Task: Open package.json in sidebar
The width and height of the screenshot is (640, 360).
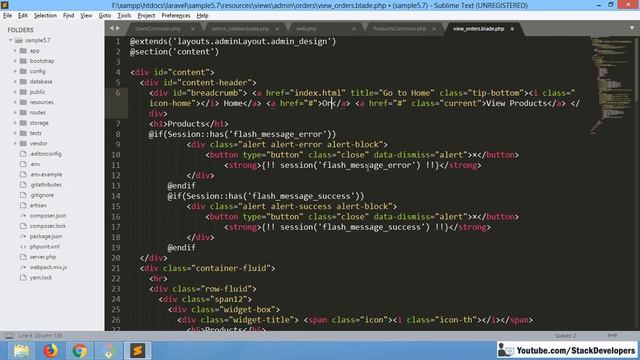Action: 46,236
